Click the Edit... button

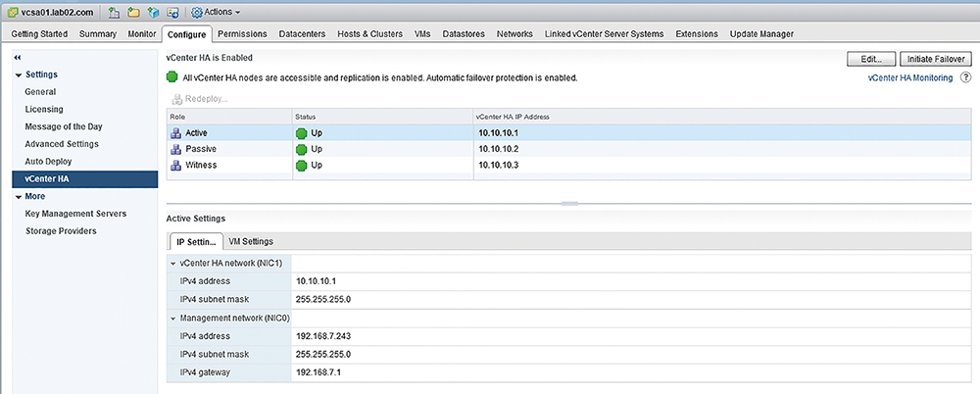[x=871, y=59]
